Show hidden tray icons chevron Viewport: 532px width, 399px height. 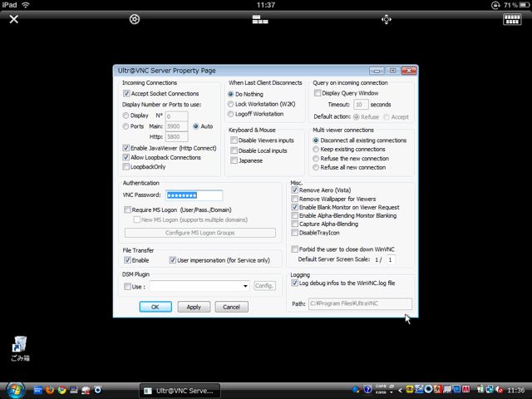coord(400,390)
